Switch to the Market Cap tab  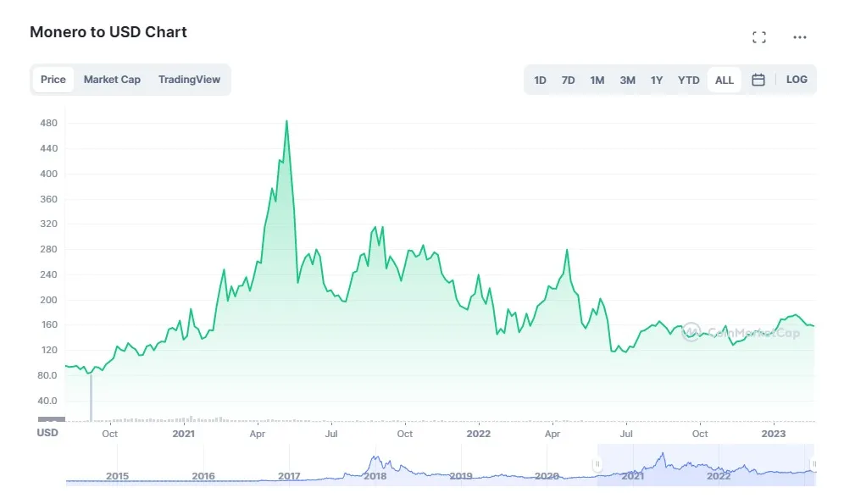[x=113, y=79]
